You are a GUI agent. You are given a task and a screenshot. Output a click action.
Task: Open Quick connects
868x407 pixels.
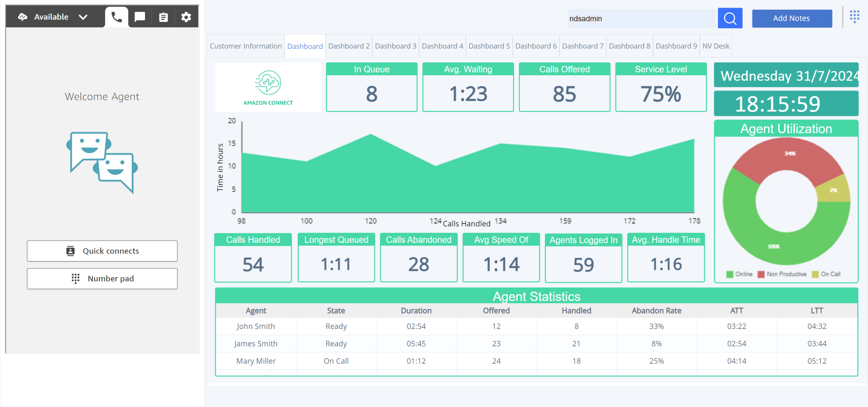(x=102, y=251)
